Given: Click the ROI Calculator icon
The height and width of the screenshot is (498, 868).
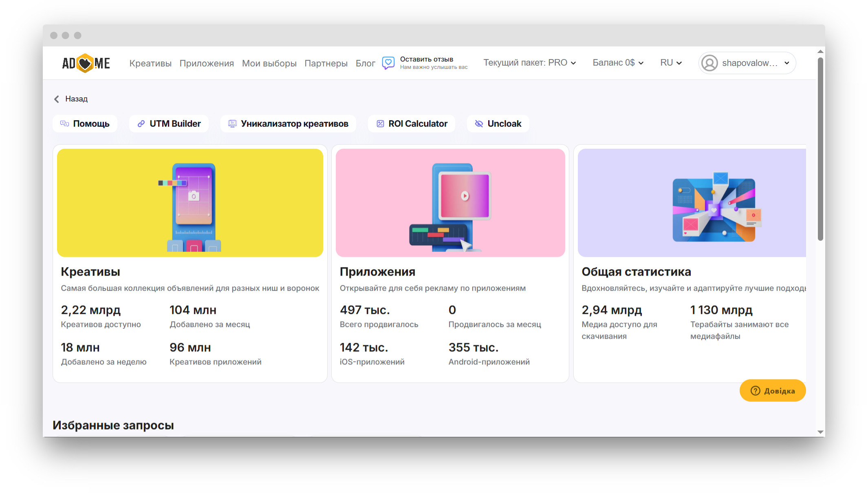Looking at the screenshot, I should [x=380, y=123].
